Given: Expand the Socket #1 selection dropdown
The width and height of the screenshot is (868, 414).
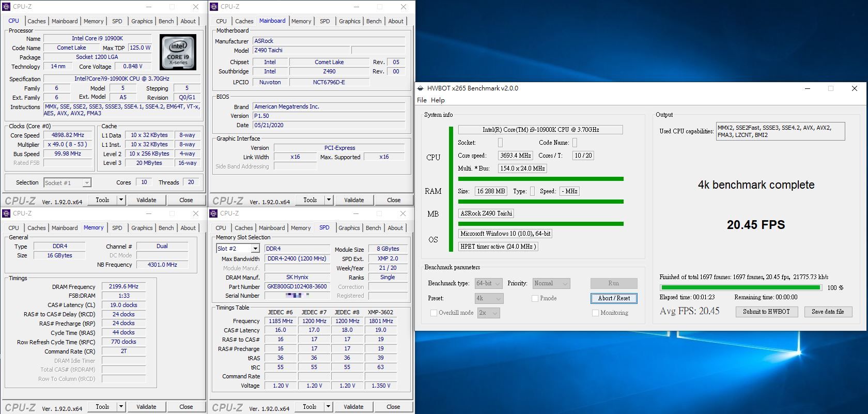Looking at the screenshot, I should coord(67,182).
